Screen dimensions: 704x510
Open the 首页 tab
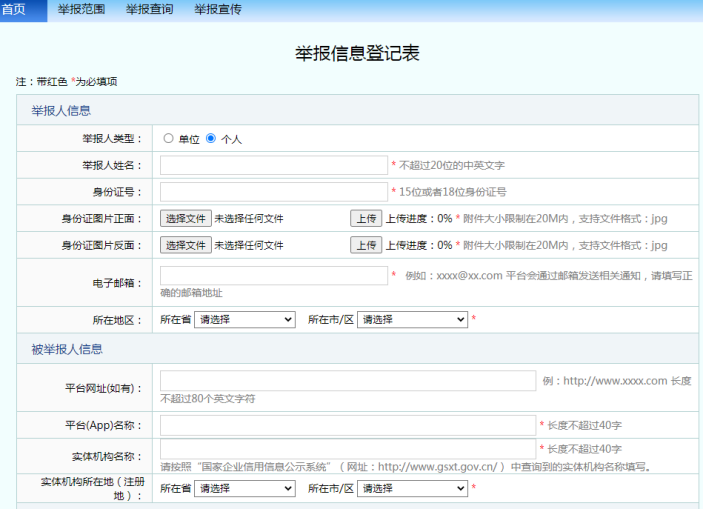22,10
